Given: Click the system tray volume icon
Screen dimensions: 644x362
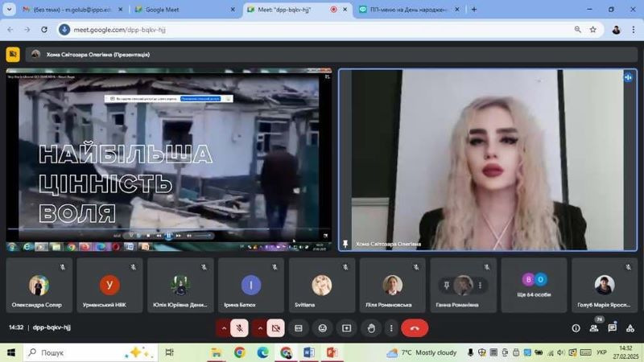Looking at the screenshot, I should tap(561, 352).
